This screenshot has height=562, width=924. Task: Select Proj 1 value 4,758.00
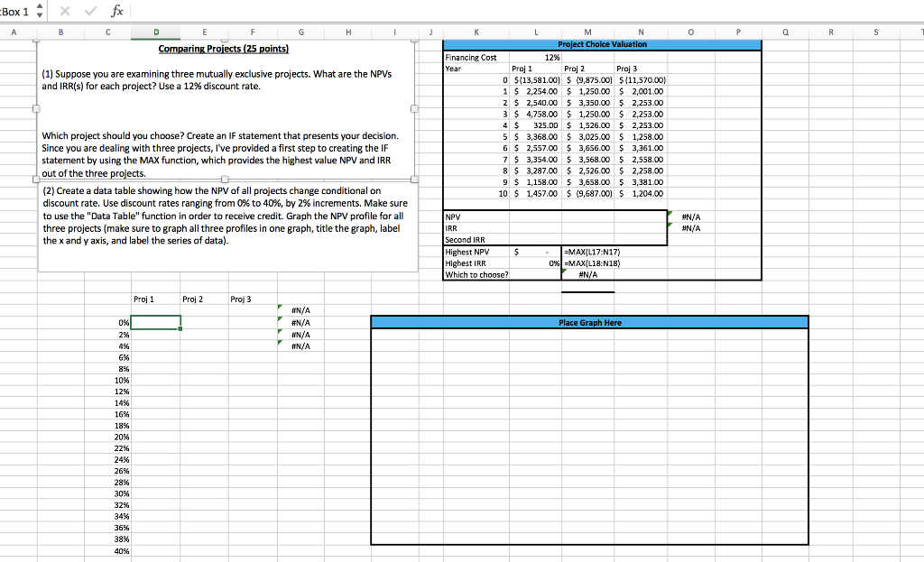536,115
